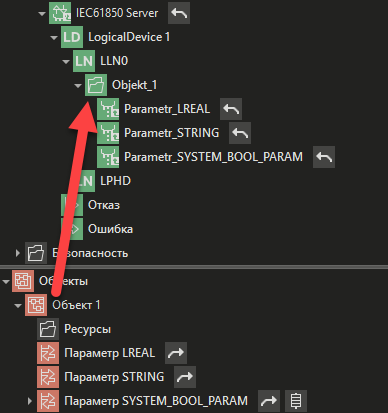Collapse the LogicalDevice 1 branch
This screenshot has height=413, width=388.
(54, 38)
